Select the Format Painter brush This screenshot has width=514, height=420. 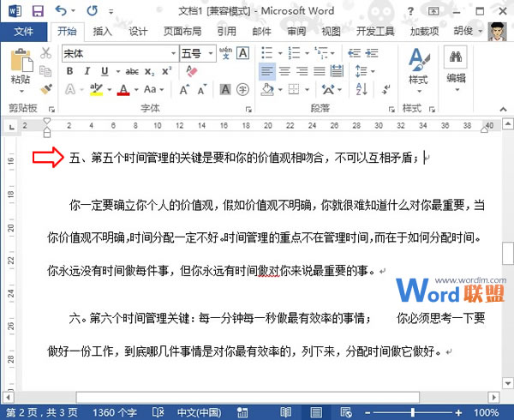[46, 89]
